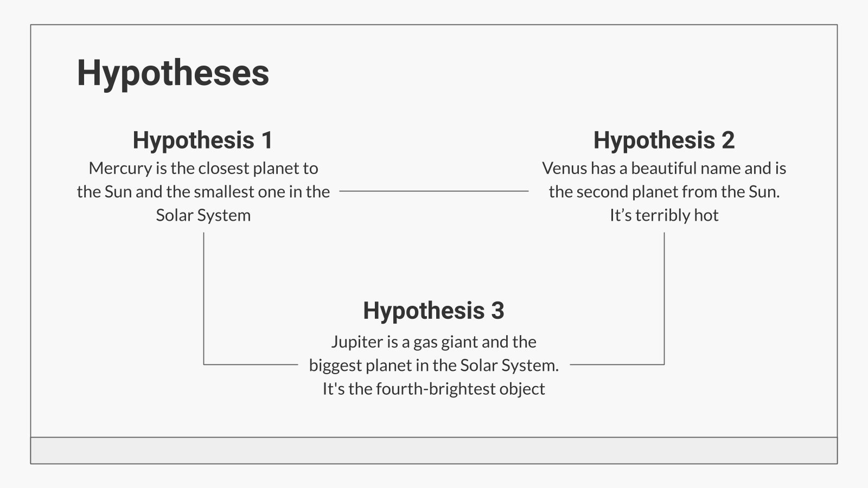Click the Mercury description paragraph
The width and height of the screenshot is (868, 488).
pyautogui.click(x=203, y=191)
